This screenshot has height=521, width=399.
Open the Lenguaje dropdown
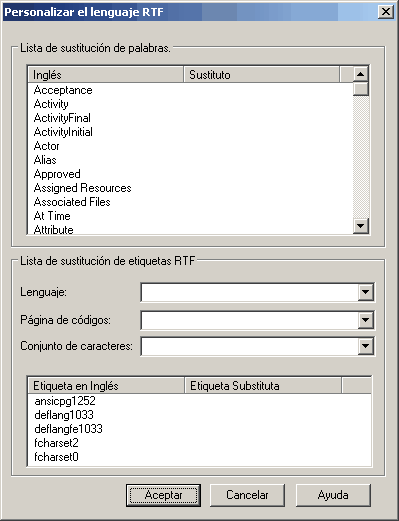(365, 292)
